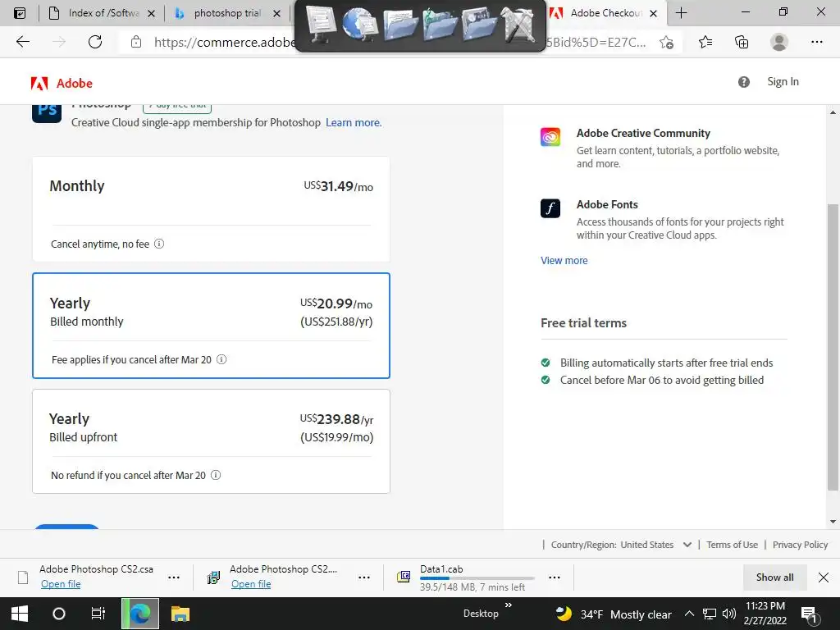Select the Yearly Billed upfront plan
This screenshot has width=840, height=630.
point(211,441)
